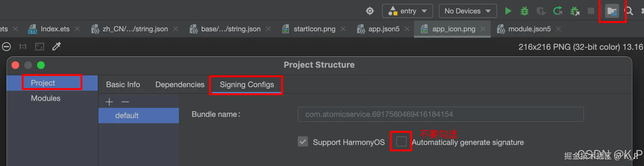Check Automatically generate signature
Image resolution: width=644 pixels, height=166 pixels.
(x=401, y=141)
